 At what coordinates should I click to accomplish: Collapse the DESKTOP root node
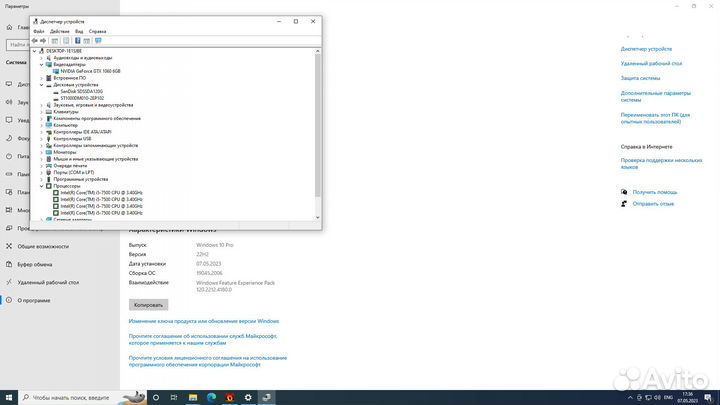[34, 51]
